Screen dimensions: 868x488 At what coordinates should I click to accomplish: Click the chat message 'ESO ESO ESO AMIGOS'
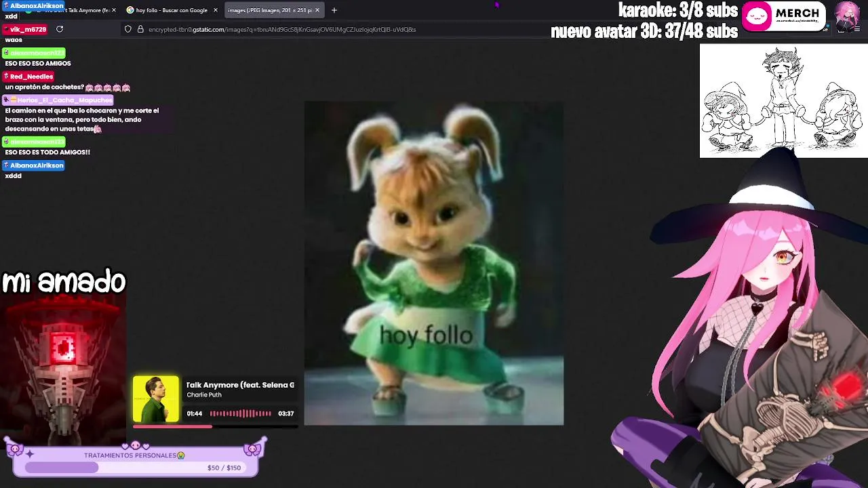[38, 64]
